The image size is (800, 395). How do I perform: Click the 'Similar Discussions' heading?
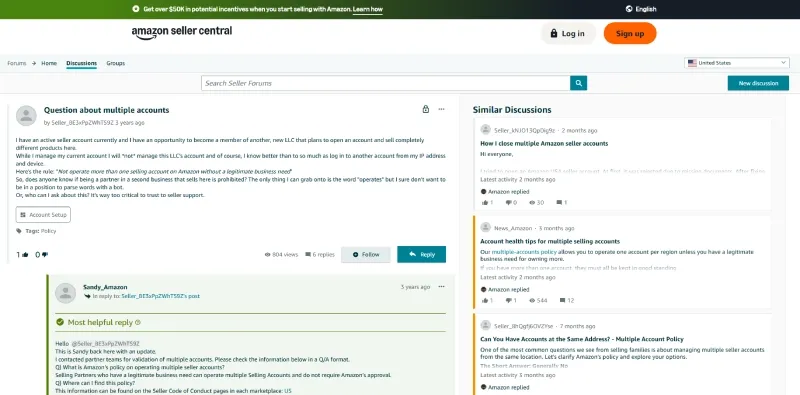512,110
